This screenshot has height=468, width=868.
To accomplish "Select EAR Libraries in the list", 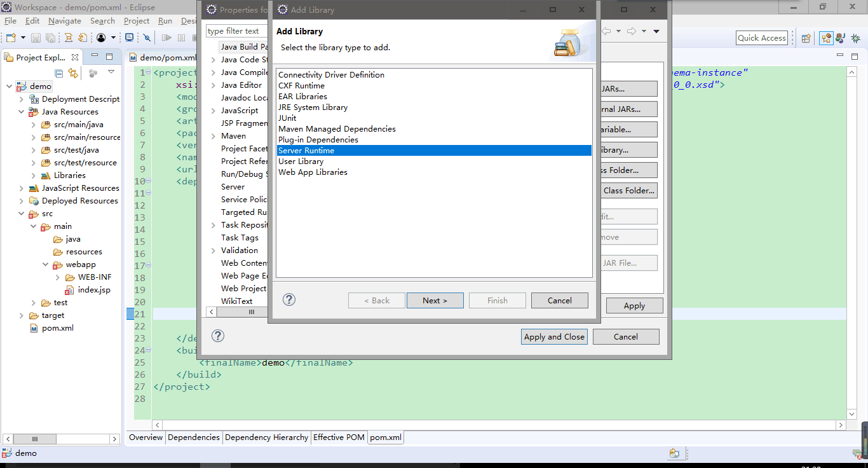I will pos(434,97).
